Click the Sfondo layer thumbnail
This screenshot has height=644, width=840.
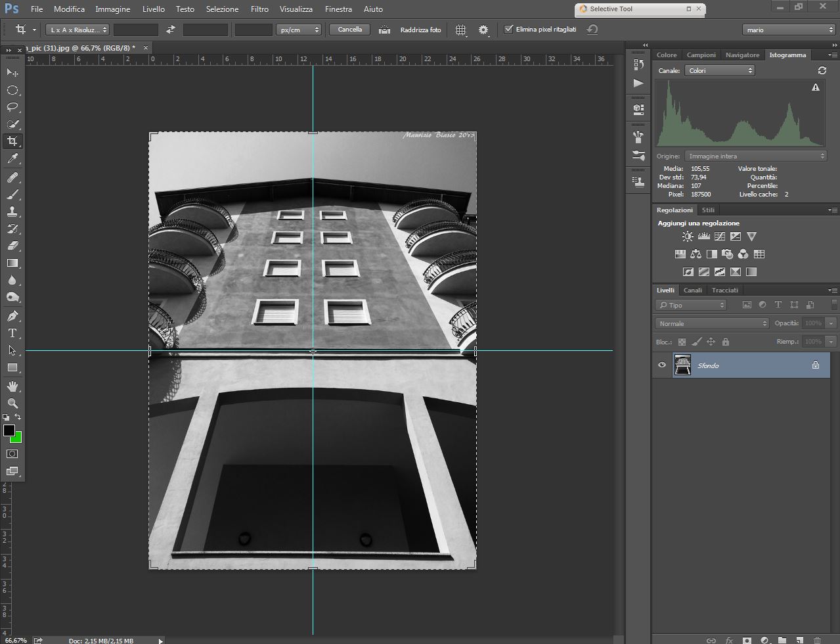tap(682, 365)
